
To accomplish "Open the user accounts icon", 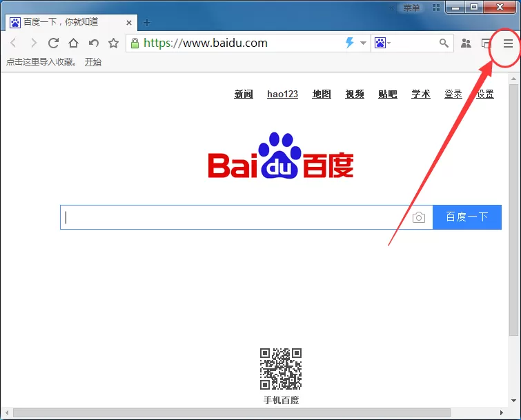I will (466, 43).
